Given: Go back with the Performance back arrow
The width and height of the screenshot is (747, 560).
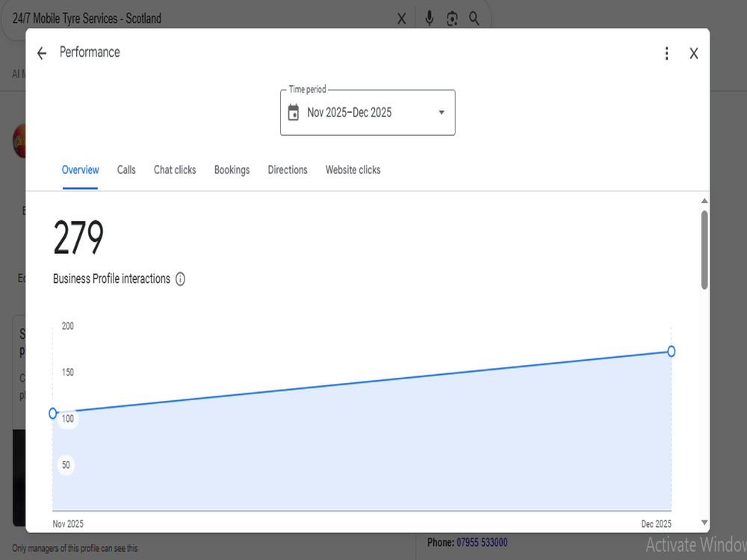Looking at the screenshot, I should [42, 53].
